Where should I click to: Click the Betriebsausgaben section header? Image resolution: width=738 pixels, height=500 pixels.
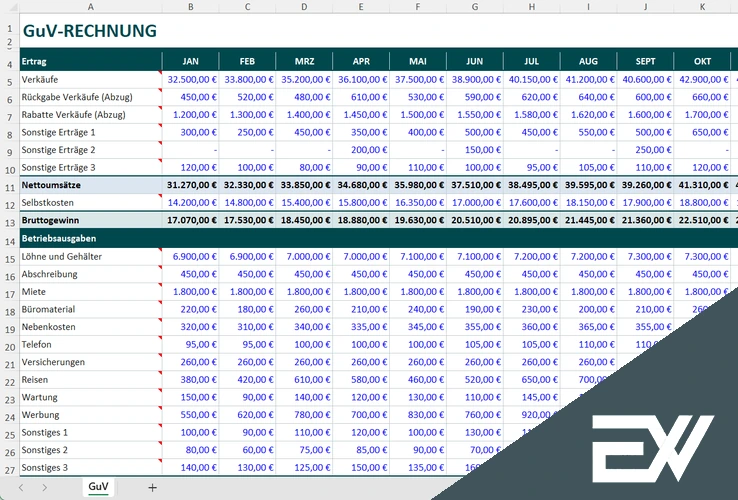coord(91,238)
